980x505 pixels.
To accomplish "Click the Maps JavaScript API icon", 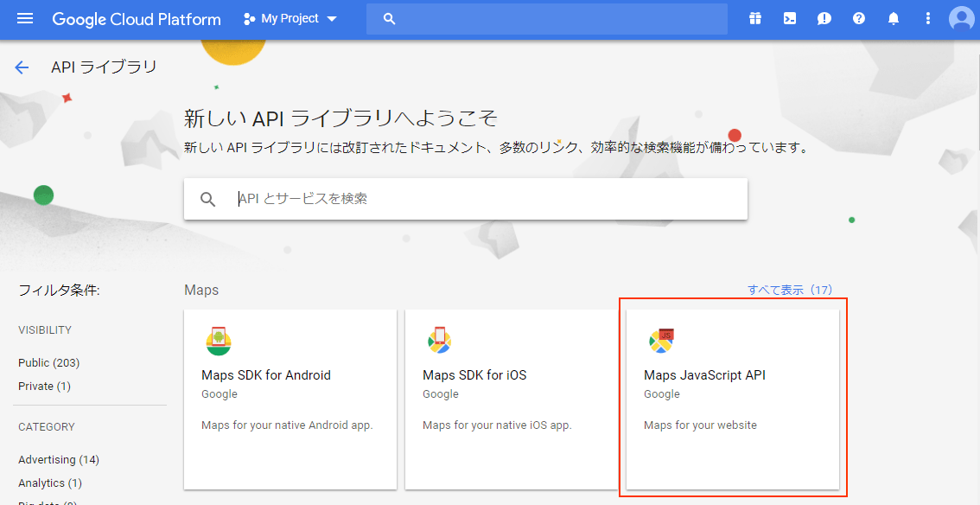I will coord(661,340).
